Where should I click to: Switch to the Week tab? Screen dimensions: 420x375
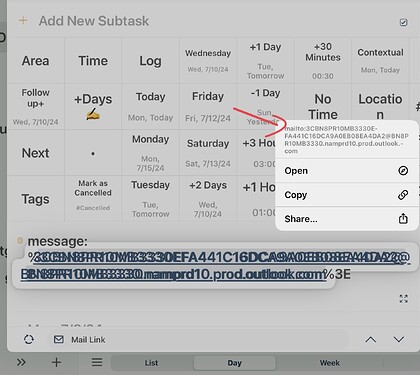329,363
